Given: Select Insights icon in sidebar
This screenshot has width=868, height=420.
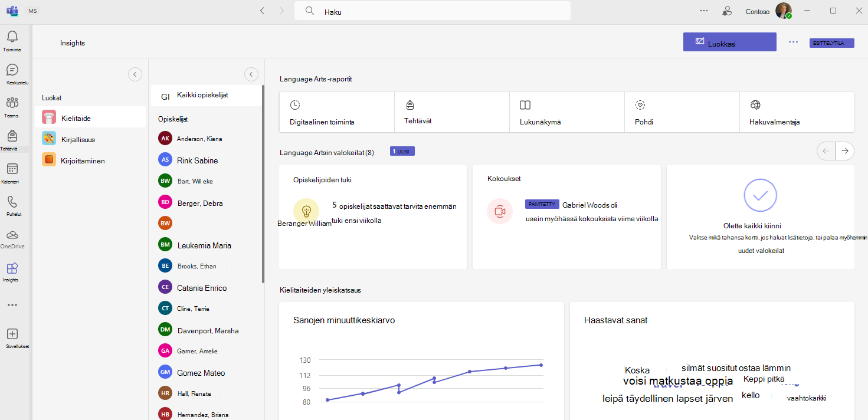Looking at the screenshot, I should (12, 268).
